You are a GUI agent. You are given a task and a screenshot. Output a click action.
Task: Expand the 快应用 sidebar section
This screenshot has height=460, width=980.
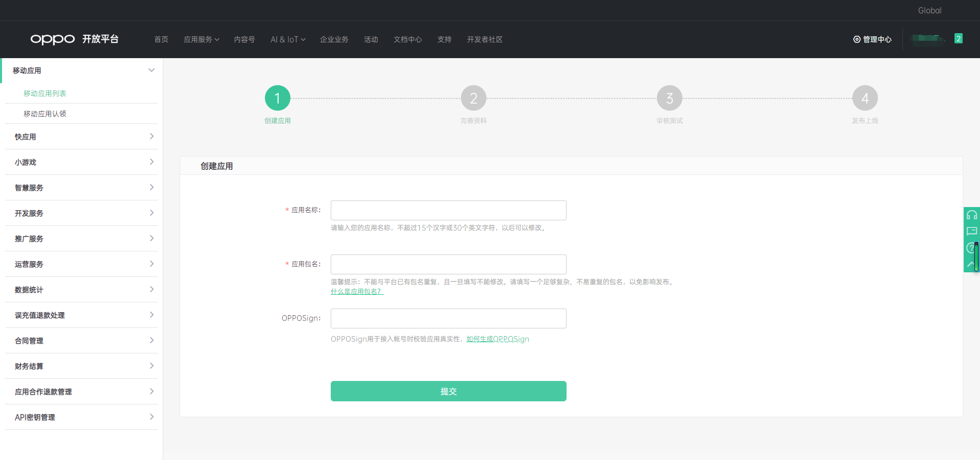tap(82, 137)
